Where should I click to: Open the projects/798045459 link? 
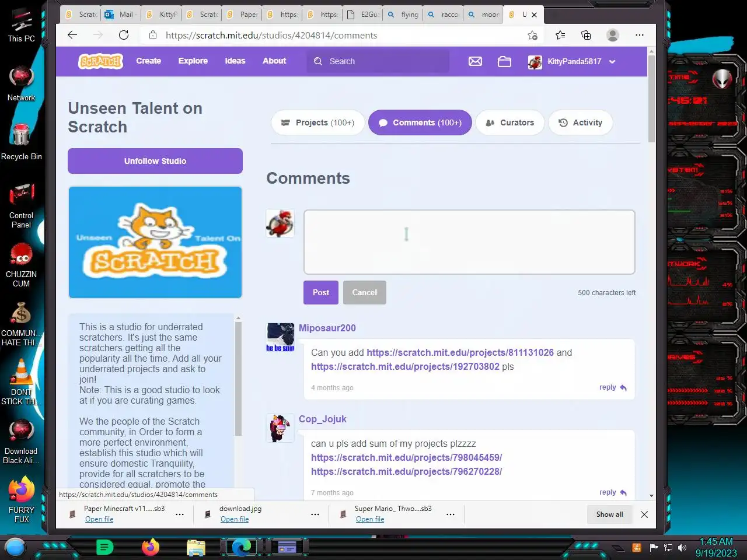tap(406, 457)
